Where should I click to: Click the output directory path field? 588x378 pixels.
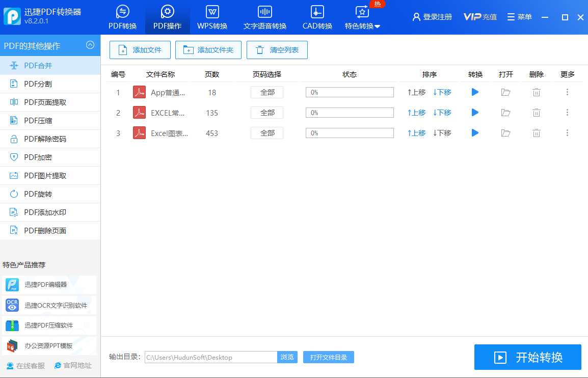(211, 358)
